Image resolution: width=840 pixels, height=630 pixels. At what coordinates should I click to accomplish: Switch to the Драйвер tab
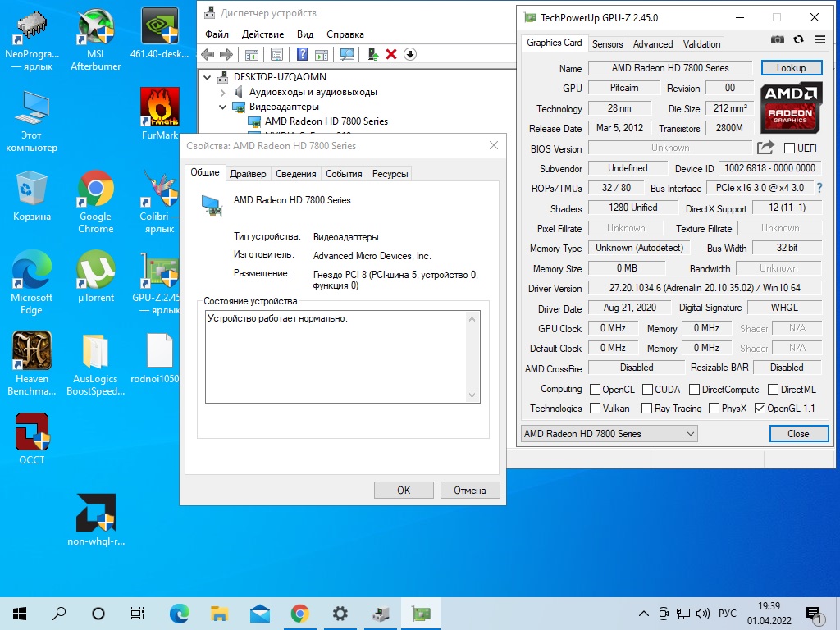(248, 174)
